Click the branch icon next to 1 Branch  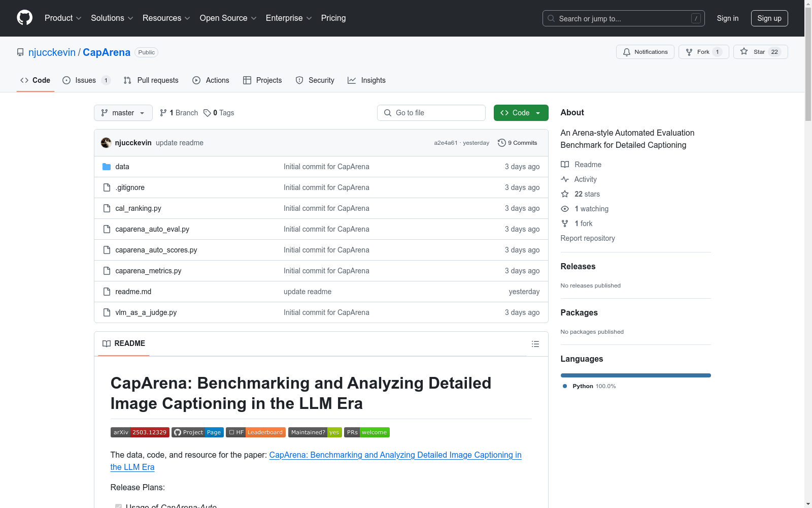(163, 113)
